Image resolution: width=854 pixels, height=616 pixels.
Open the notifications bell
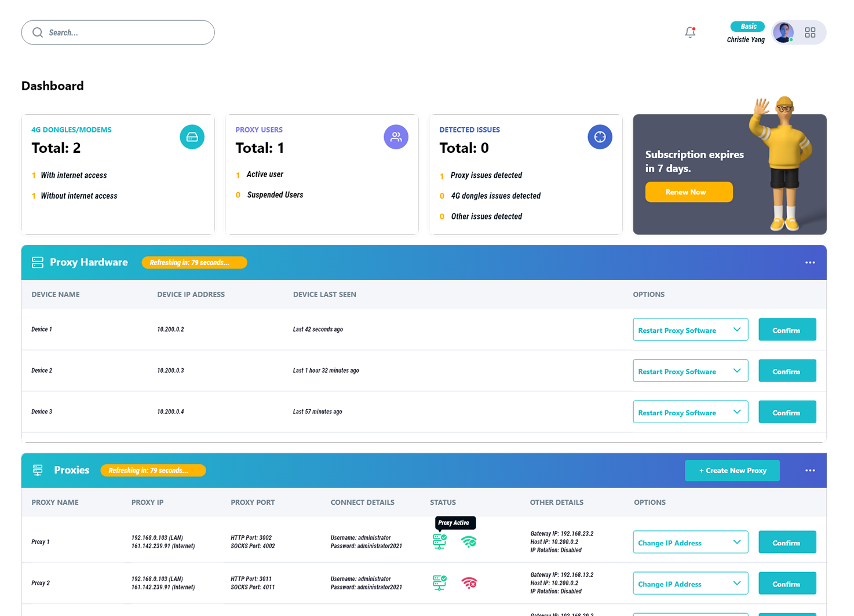click(689, 32)
